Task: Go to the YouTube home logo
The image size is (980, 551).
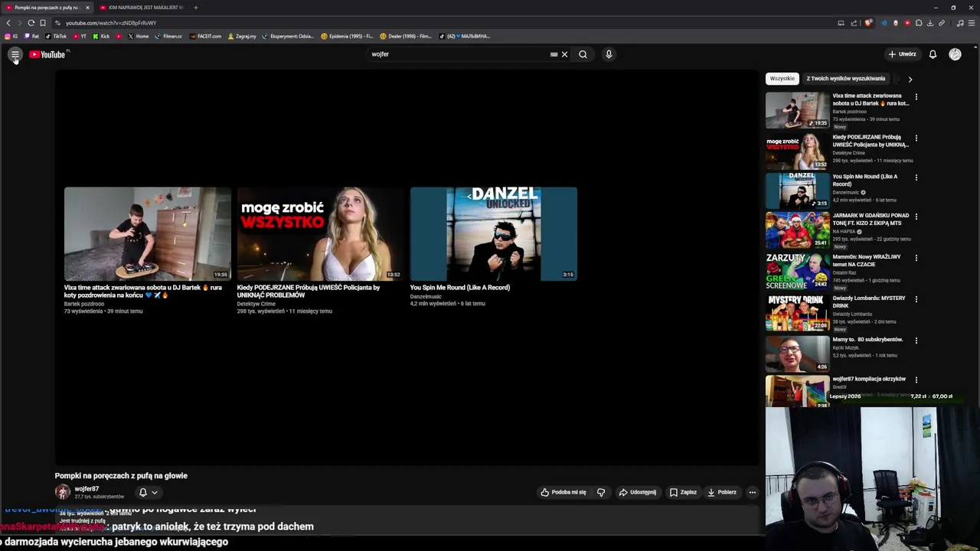Action: [x=48, y=54]
